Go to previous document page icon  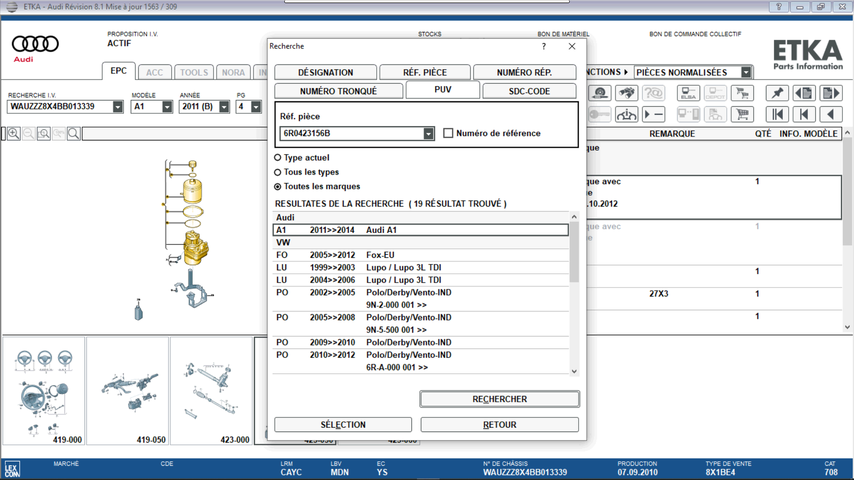(x=804, y=93)
